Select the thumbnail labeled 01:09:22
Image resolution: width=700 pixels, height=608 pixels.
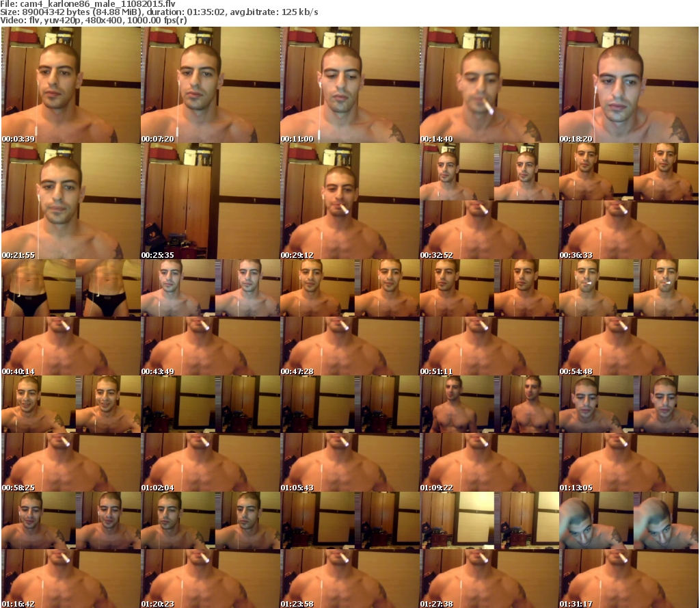click(x=489, y=434)
